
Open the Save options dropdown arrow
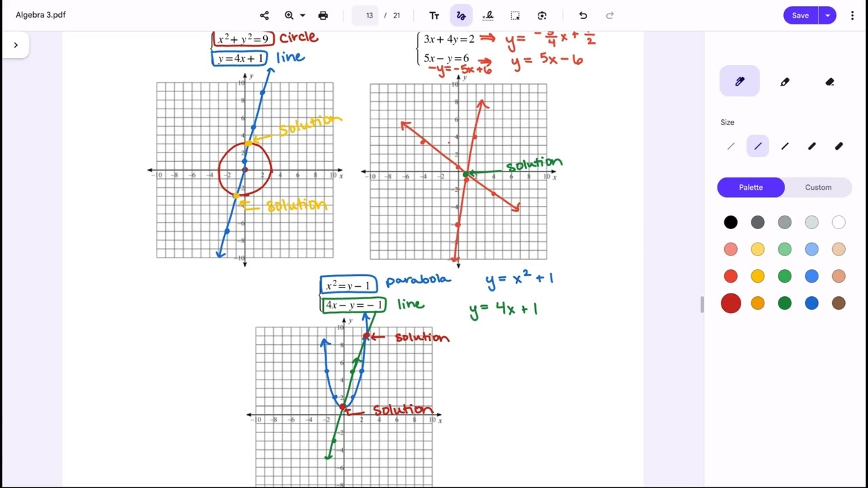pyautogui.click(x=827, y=15)
